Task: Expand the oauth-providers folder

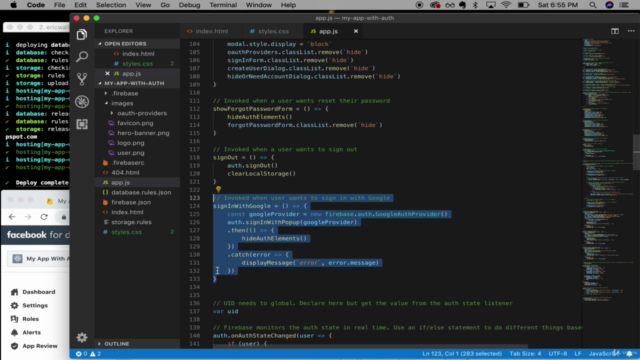Action: pos(142,113)
